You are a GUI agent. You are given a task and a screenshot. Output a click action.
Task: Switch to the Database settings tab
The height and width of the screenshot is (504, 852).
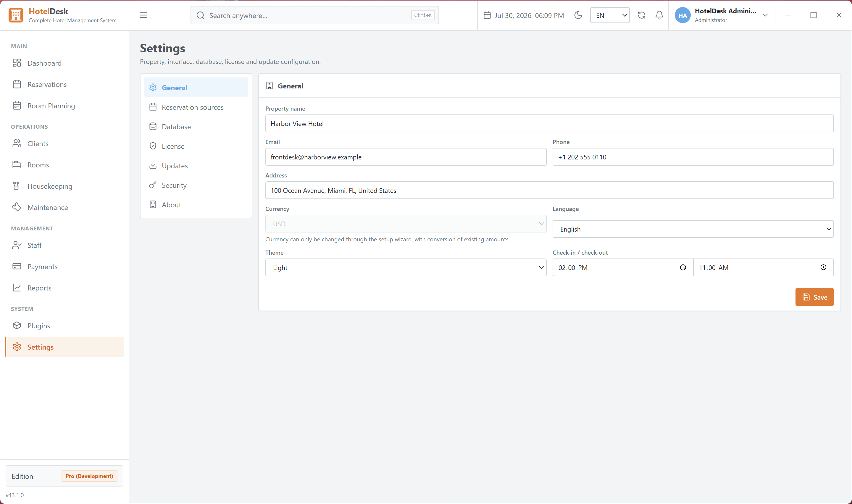click(x=196, y=127)
